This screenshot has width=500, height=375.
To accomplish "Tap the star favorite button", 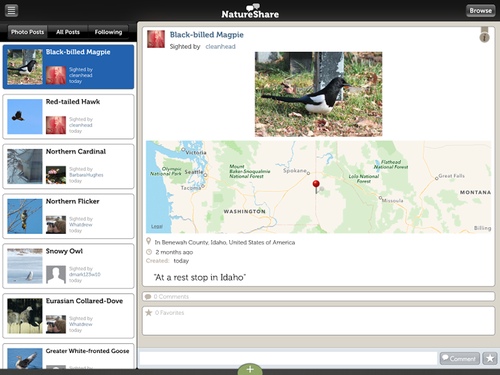I will point(490,358).
